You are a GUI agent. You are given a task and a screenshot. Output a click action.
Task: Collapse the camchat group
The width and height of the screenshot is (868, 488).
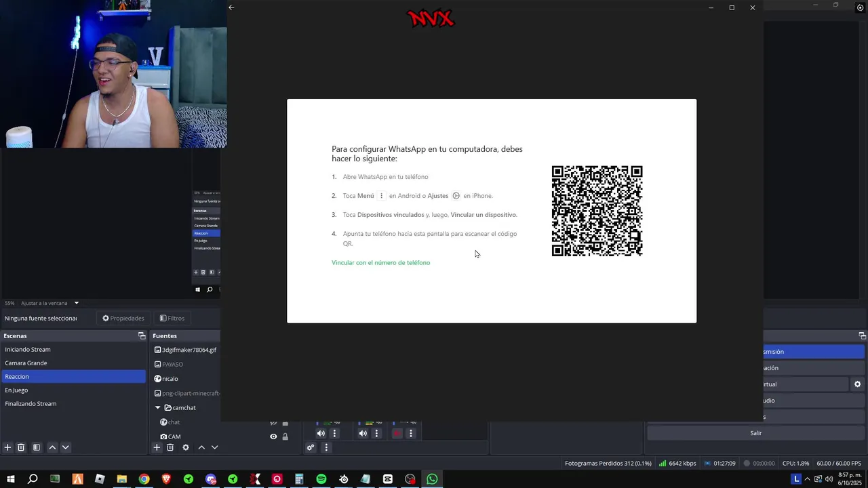coord(158,407)
